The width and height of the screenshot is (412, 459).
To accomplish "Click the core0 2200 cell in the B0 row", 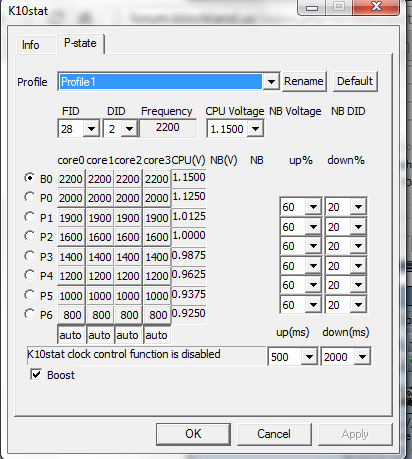I will [71, 179].
